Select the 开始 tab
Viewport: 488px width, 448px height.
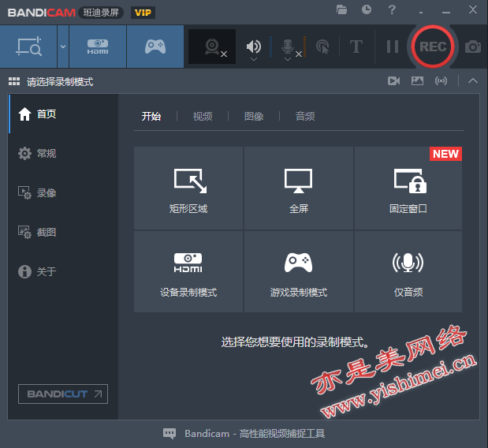151,117
